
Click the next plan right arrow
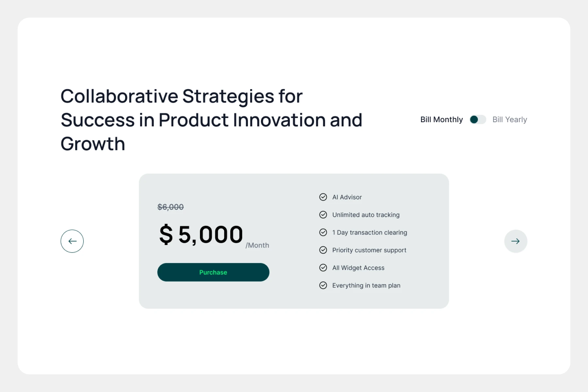tap(515, 241)
